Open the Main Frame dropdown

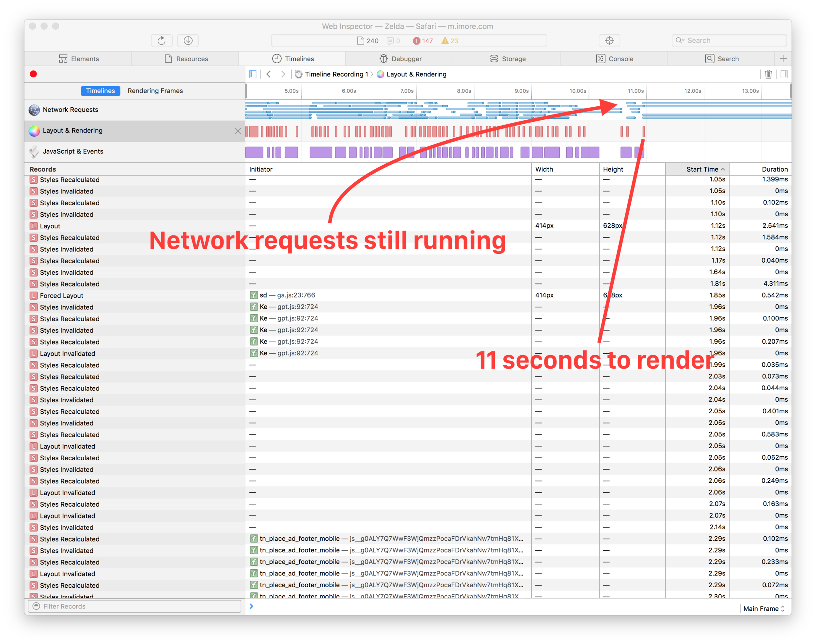point(764,608)
